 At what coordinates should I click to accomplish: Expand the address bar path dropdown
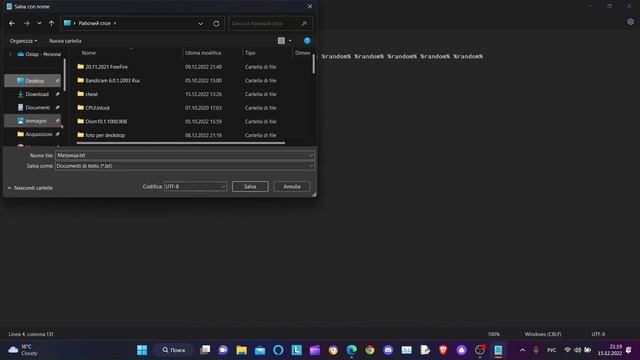(200, 24)
